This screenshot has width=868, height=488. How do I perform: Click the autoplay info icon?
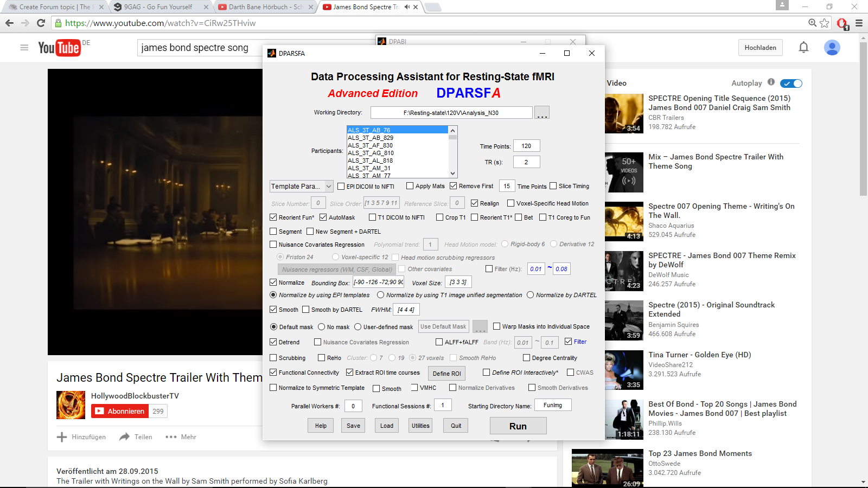coord(771,82)
